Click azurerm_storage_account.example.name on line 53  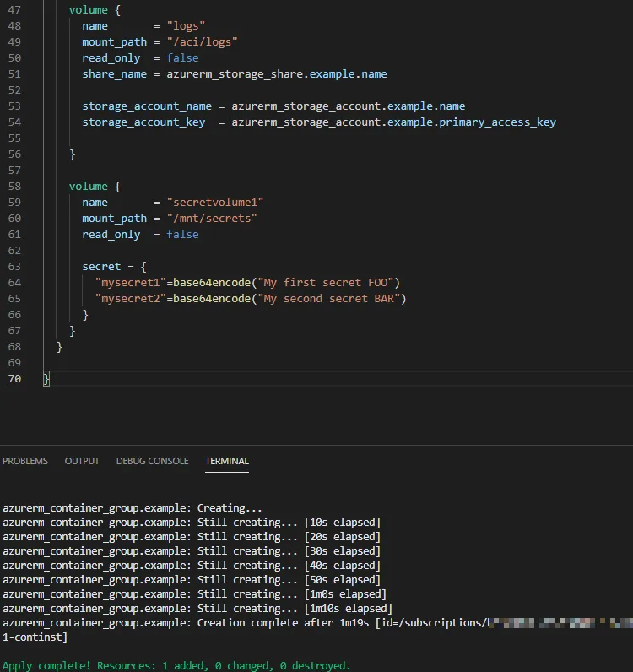[x=349, y=106]
